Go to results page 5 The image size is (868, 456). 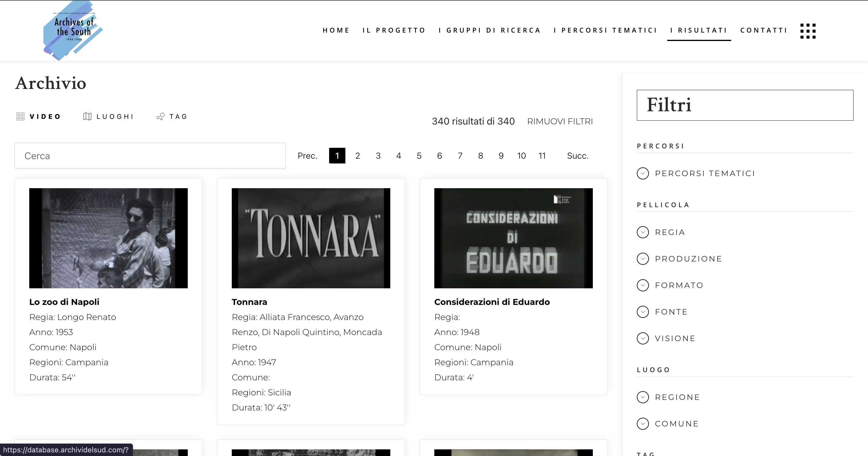pyautogui.click(x=419, y=156)
